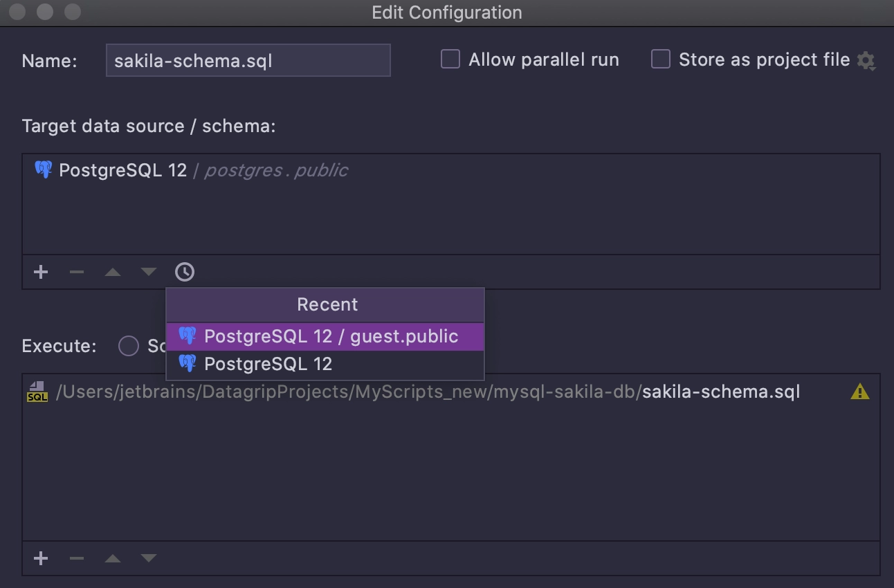The height and width of the screenshot is (588, 894).
Task: Enable Store as project file checkbox
Action: pos(661,59)
